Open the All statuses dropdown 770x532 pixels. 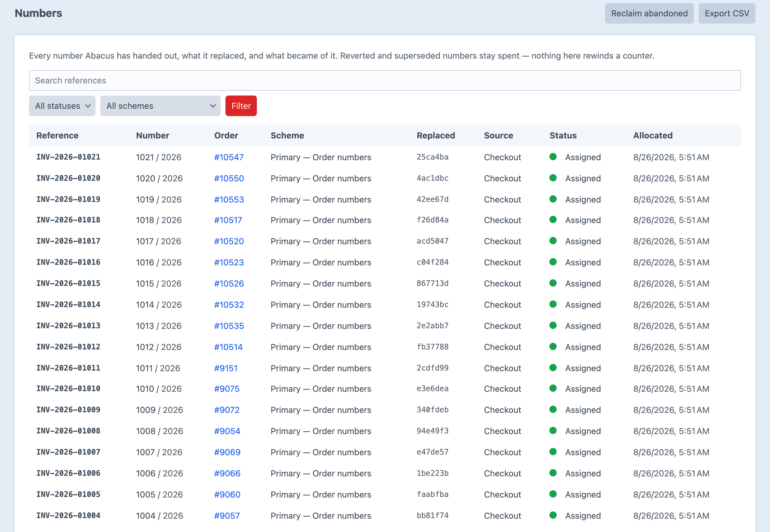coord(62,106)
